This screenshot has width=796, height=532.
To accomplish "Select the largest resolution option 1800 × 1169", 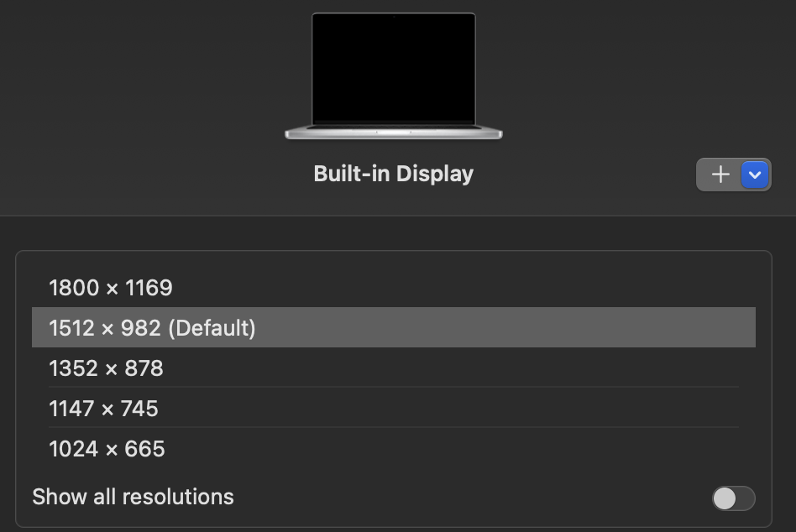I will tap(394, 288).
